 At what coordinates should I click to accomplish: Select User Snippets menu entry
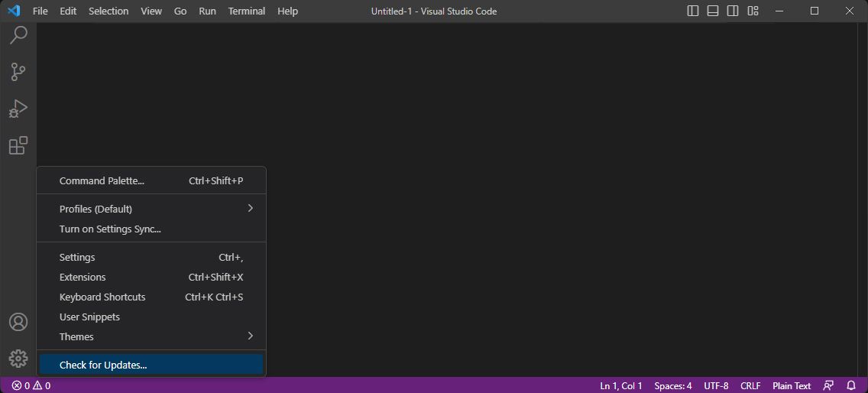[x=151, y=317]
